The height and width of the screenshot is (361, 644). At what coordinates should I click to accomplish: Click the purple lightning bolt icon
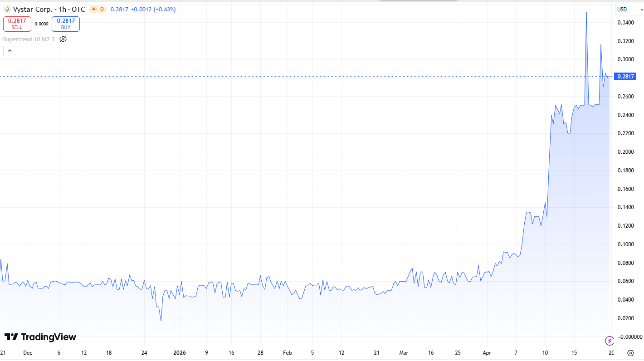[610, 340]
